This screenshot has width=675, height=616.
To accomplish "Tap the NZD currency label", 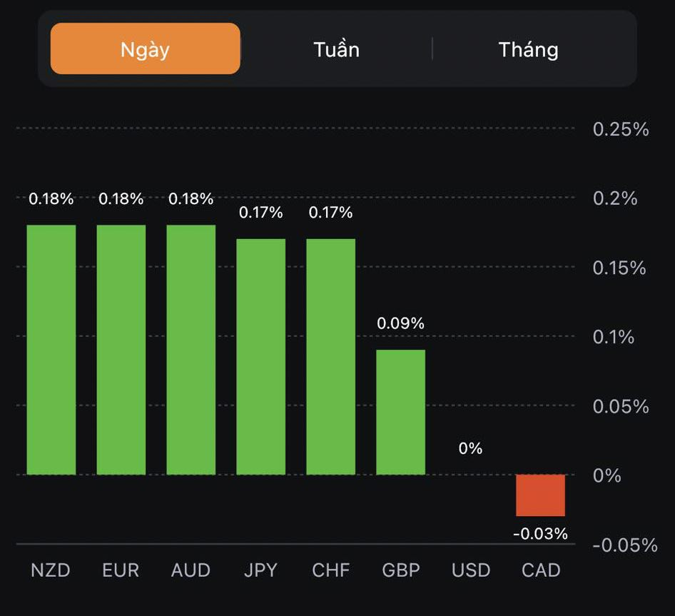I will click(x=51, y=570).
